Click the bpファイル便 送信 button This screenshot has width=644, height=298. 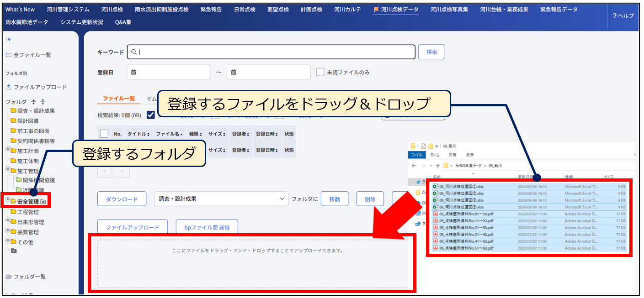pos(207,227)
